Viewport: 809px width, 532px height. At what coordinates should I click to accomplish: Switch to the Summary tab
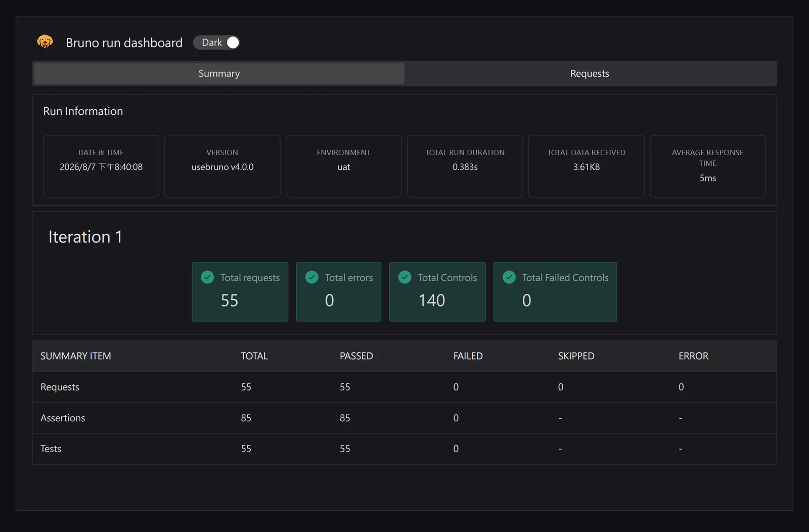pos(219,73)
